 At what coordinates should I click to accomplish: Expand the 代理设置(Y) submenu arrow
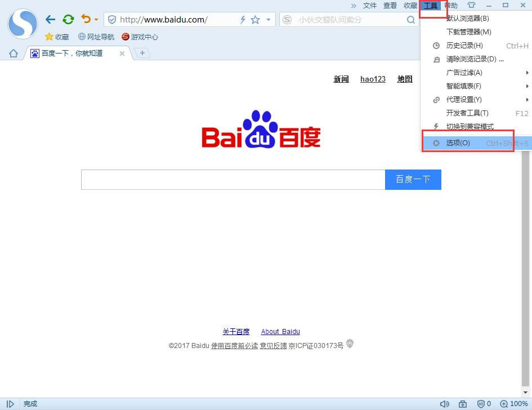(x=527, y=100)
